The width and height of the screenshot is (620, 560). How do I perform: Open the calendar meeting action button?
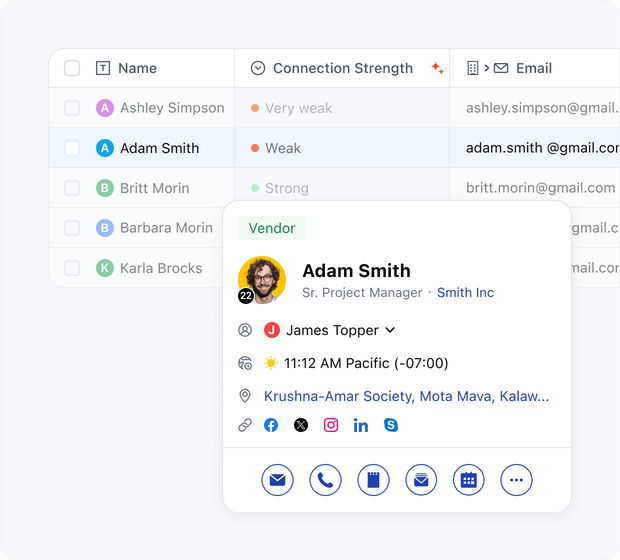(469, 480)
